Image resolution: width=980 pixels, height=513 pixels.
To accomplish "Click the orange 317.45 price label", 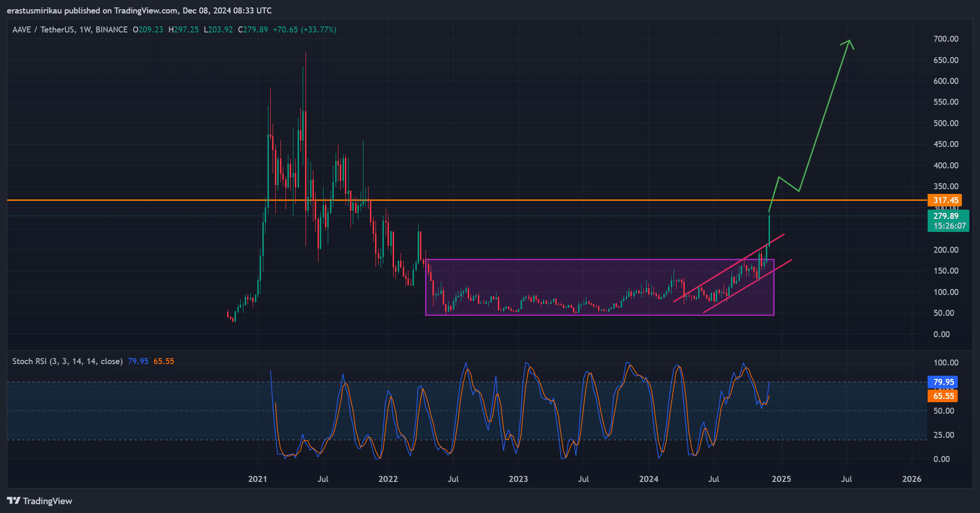I will [x=945, y=200].
